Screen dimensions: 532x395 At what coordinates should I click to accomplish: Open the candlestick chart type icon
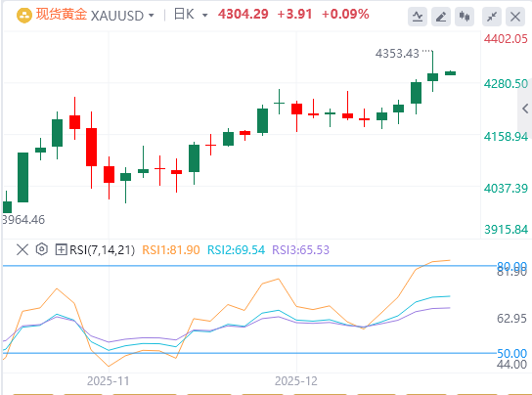pyautogui.click(x=465, y=17)
